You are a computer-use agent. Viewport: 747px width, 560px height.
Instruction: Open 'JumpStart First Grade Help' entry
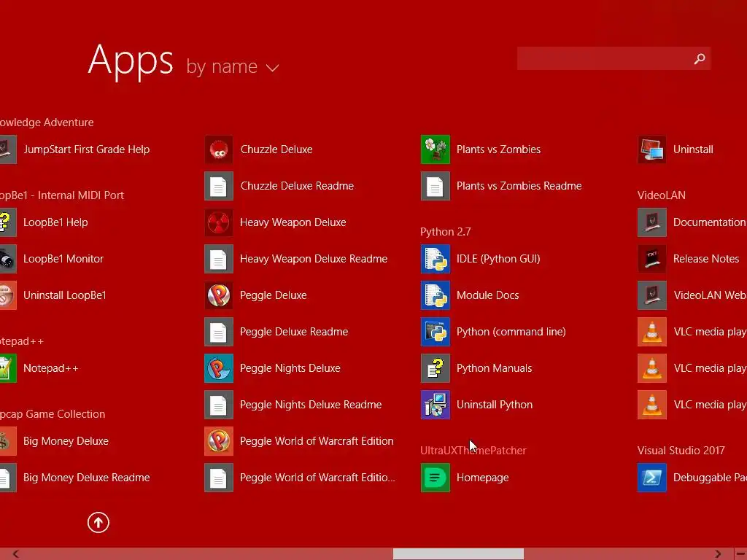tap(76, 149)
